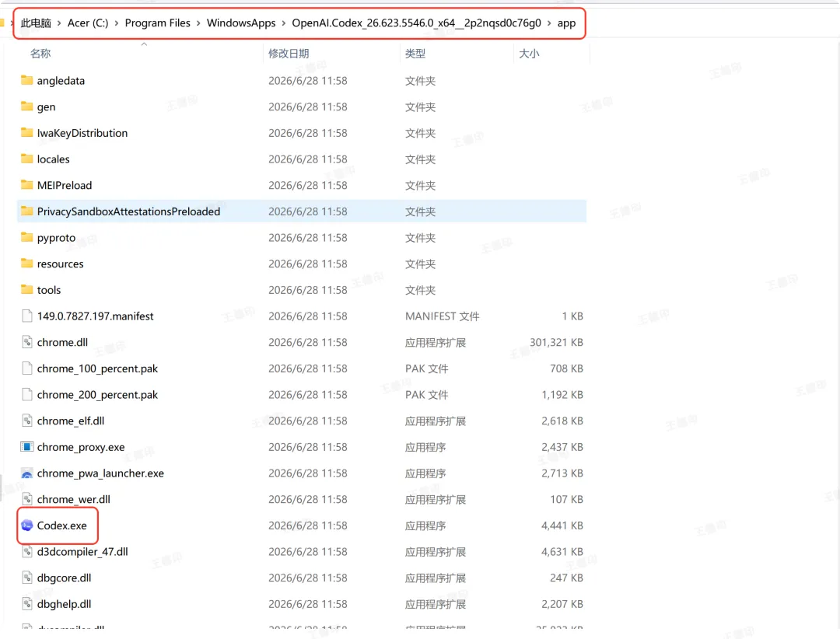Click the chrome_proxy.exe application icon
The image size is (840, 639).
(26, 447)
